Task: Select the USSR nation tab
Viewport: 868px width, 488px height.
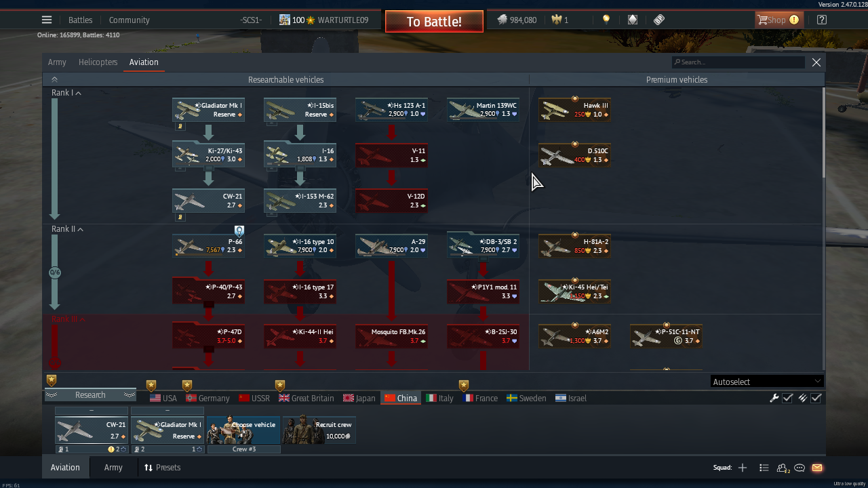Action: point(254,398)
